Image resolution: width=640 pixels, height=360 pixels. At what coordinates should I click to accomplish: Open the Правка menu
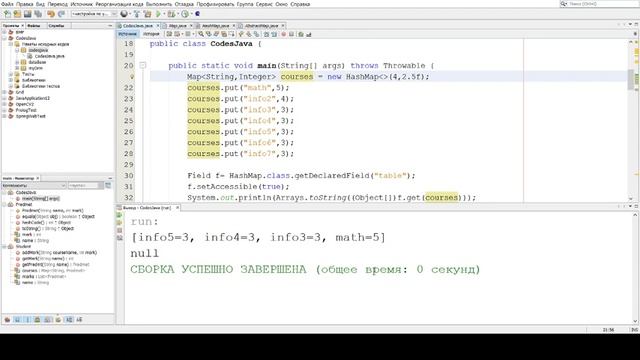click(x=24, y=4)
